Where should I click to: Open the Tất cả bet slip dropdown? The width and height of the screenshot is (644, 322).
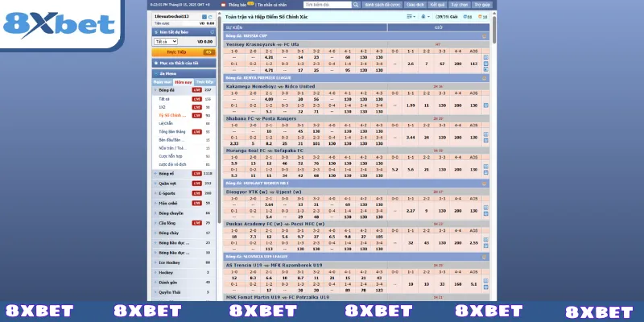[x=166, y=40]
